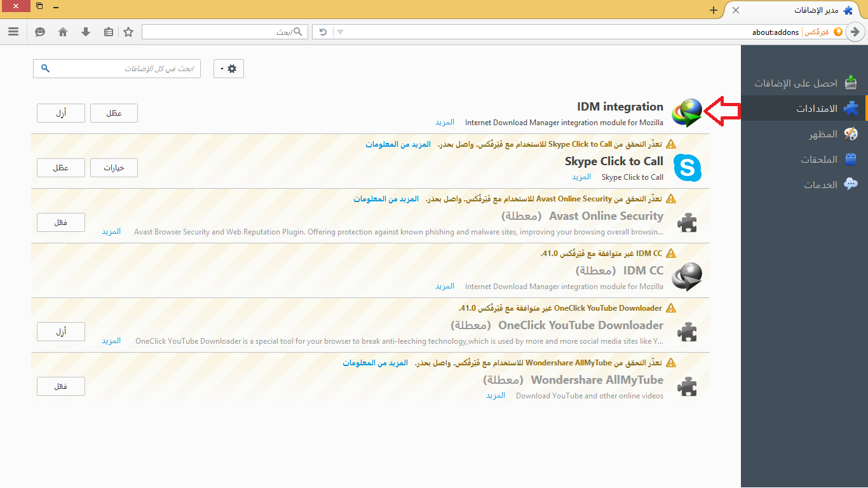Click المزيد link under IDM integration
The height and width of the screenshot is (488, 868).
(445, 122)
